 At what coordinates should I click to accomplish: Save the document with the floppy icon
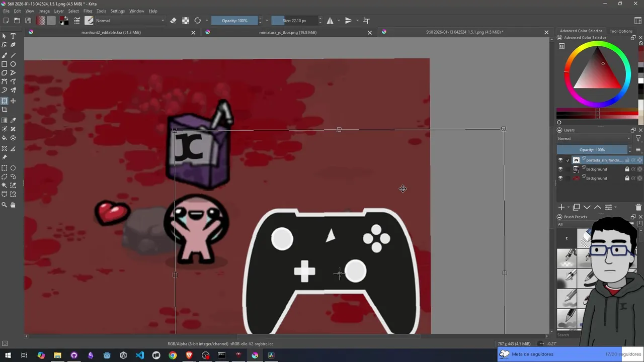pyautogui.click(x=28, y=21)
